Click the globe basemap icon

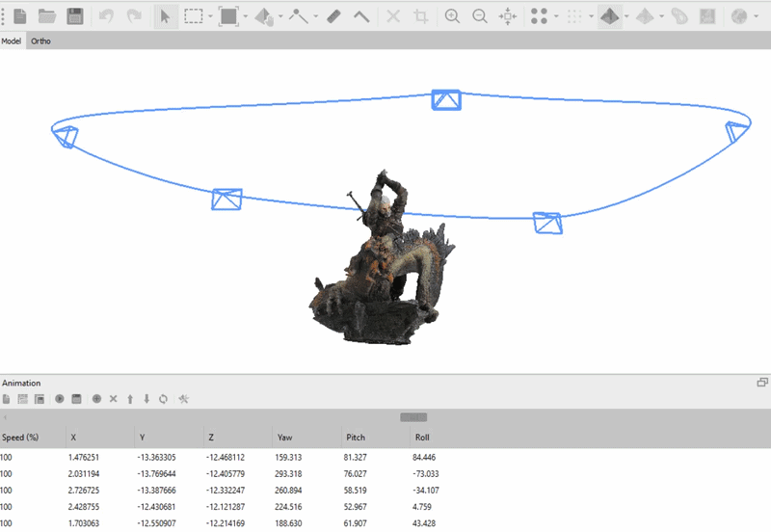(x=739, y=16)
